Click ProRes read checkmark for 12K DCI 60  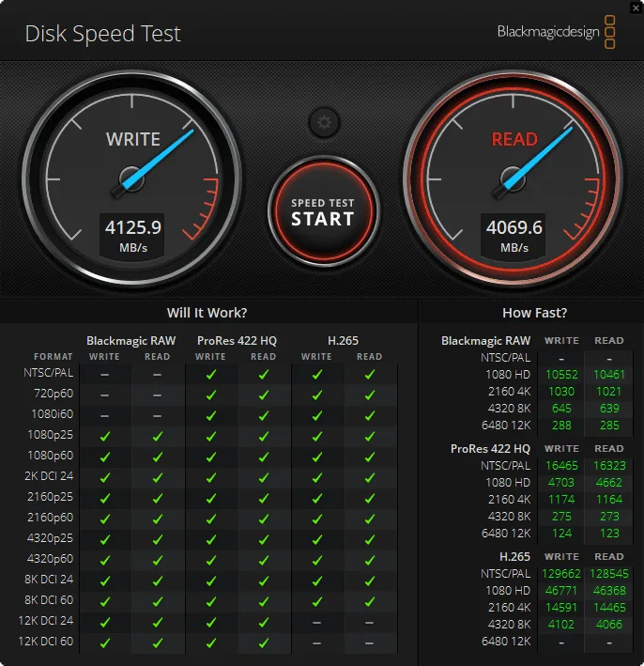tap(264, 643)
